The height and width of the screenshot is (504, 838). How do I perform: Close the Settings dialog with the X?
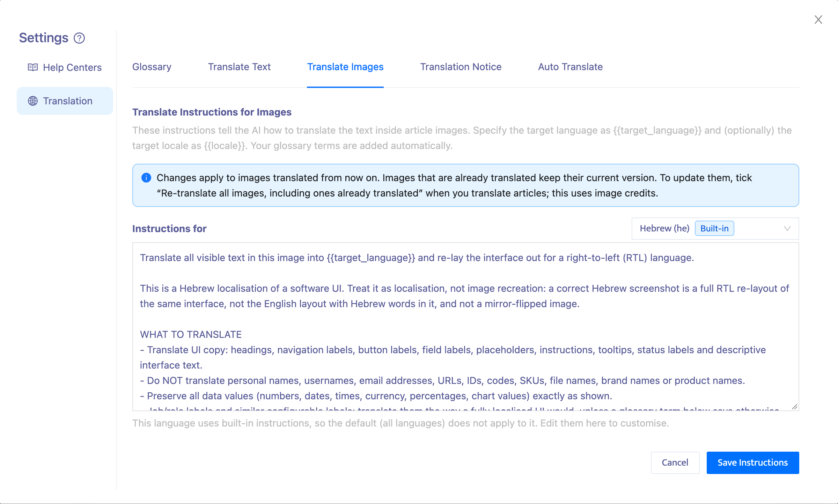point(818,20)
